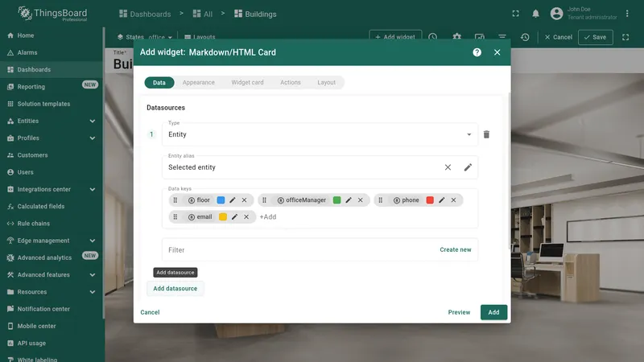Expand Profiles in sidebar
Screen dimensions: 644x362
coord(93,138)
